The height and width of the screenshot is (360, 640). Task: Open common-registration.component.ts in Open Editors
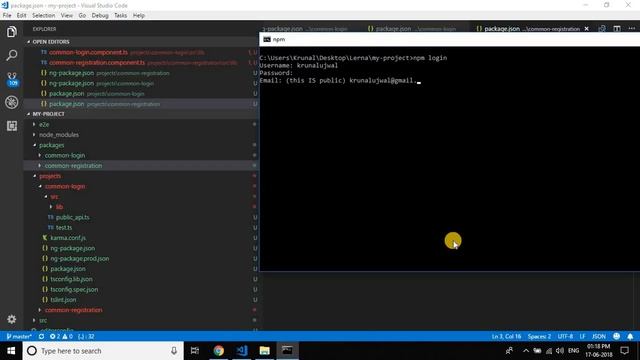tap(97, 62)
